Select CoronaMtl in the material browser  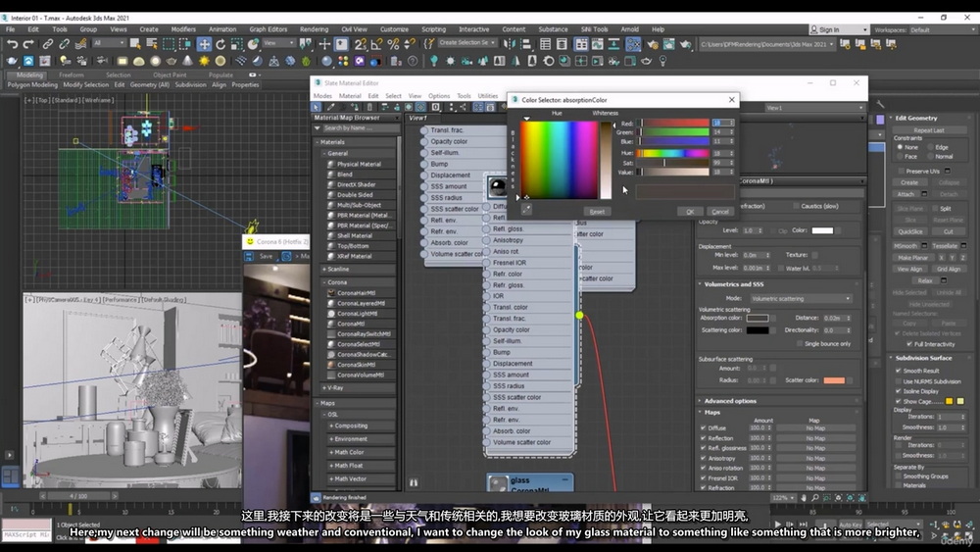[351, 324]
